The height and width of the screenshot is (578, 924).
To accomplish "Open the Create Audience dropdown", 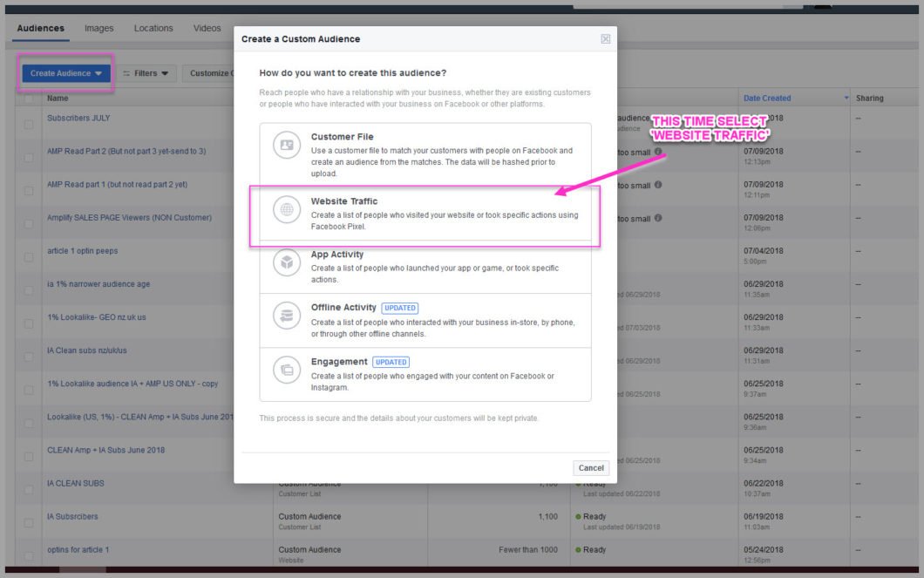I will pos(66,73).
